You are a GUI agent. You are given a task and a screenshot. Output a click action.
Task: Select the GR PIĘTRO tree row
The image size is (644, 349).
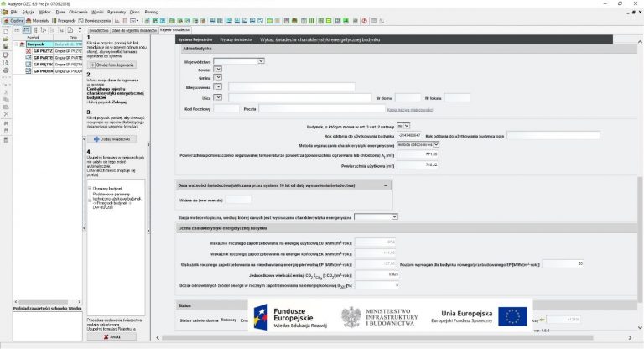(54, 64)
